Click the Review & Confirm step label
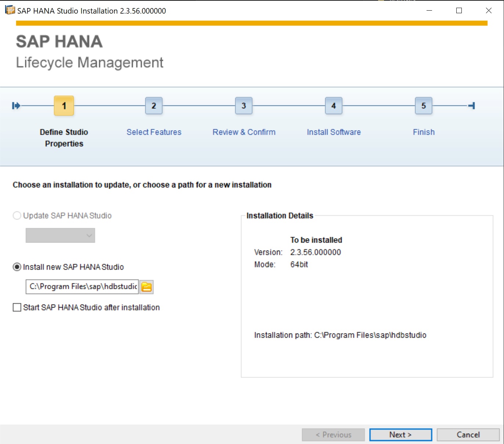 [x=244, y=132]
